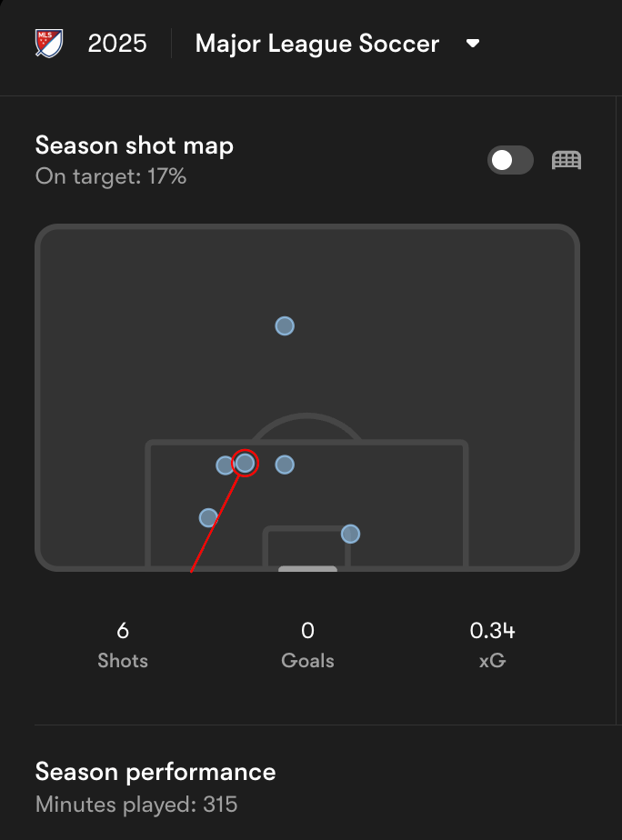This screenshot has width=622, height=840.
Task: Click the red shot trajectory line
Action: coord(215,524)
